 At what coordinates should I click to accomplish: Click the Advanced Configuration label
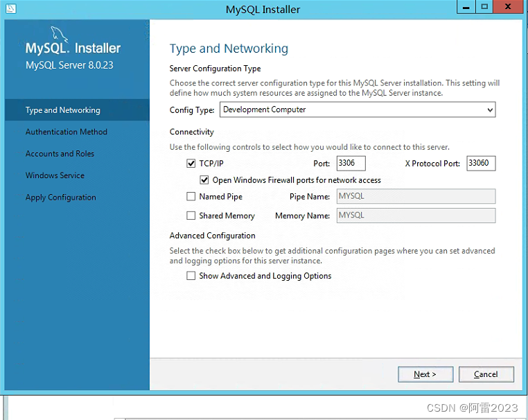(x=213, y=236)
